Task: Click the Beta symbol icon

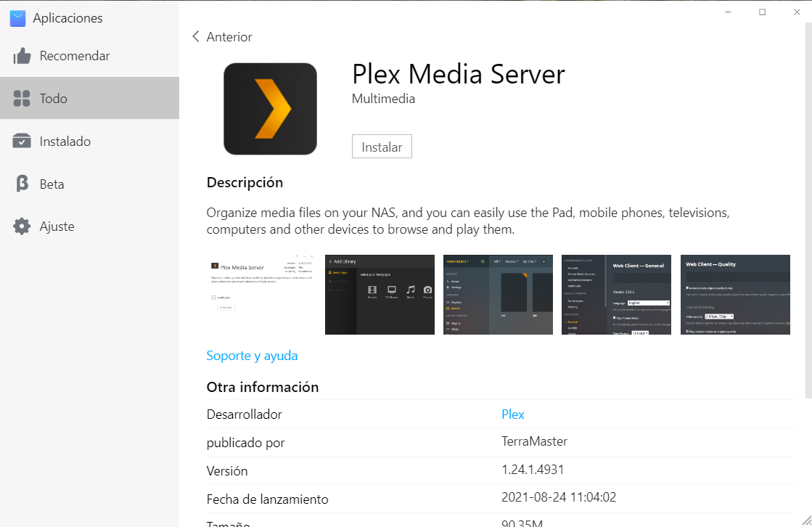Action: pyautogui.click(x=22, y=184)
